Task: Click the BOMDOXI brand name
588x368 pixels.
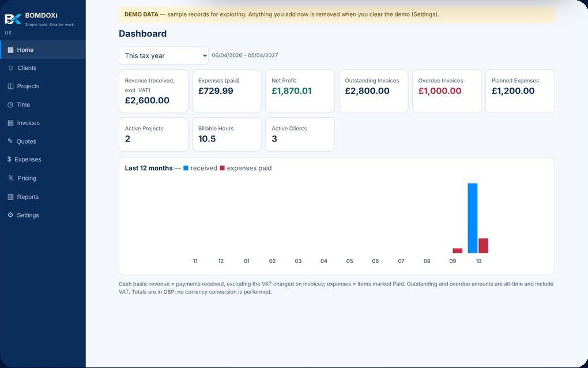Action: [x=42, y=16]
